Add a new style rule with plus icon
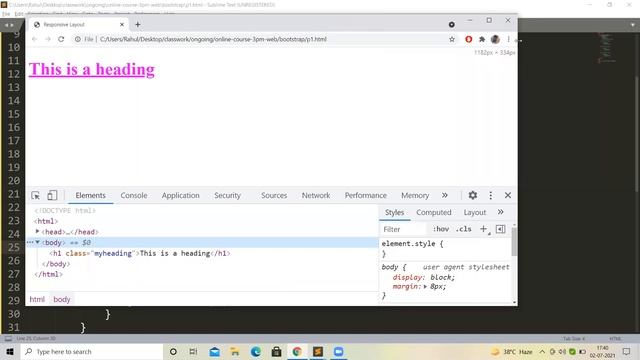The image size is (640, 360). pos(483,229)
